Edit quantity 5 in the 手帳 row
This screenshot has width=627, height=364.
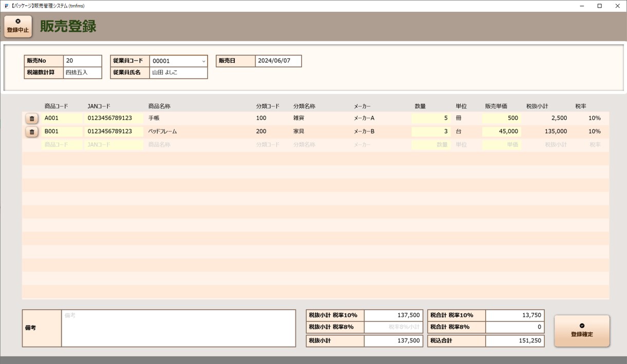(431, 118)
